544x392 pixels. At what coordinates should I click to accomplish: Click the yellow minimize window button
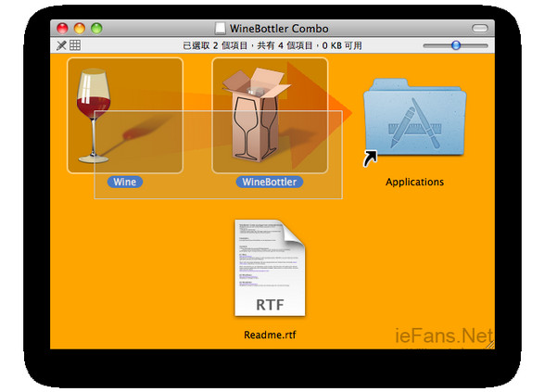[80, 28]
